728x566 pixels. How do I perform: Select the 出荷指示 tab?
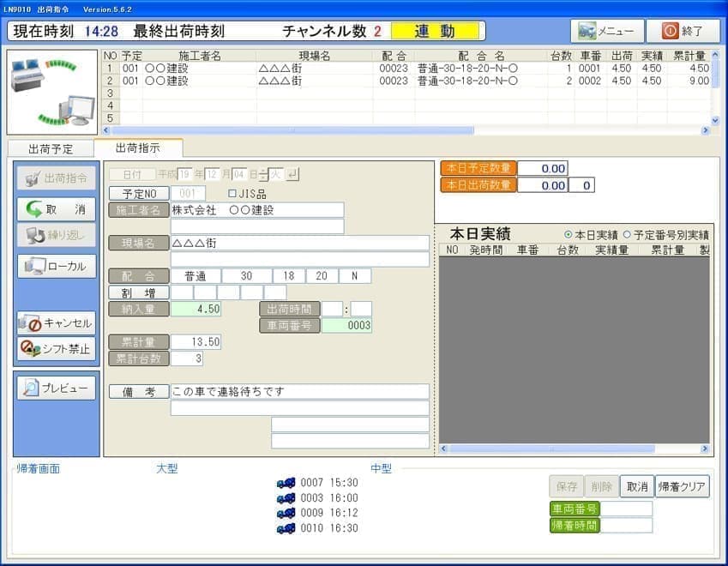pyautogui.click(x=137, y=148)
